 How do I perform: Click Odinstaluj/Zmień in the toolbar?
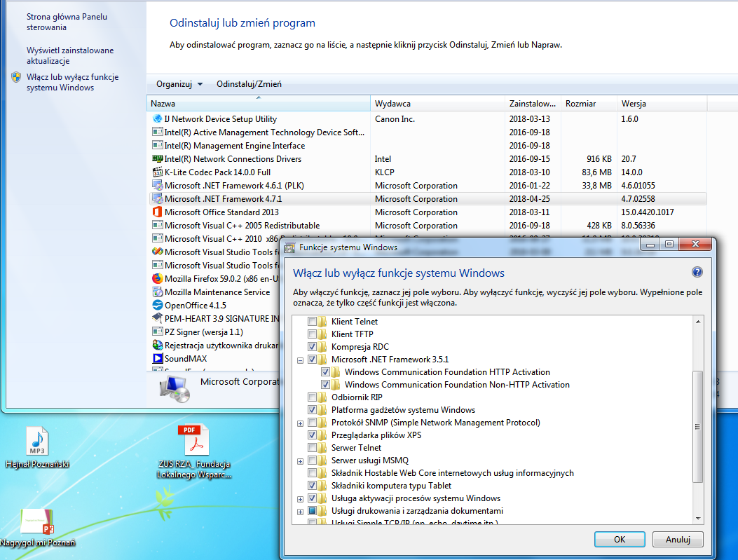pyautogui.click(x=249, y=84)
